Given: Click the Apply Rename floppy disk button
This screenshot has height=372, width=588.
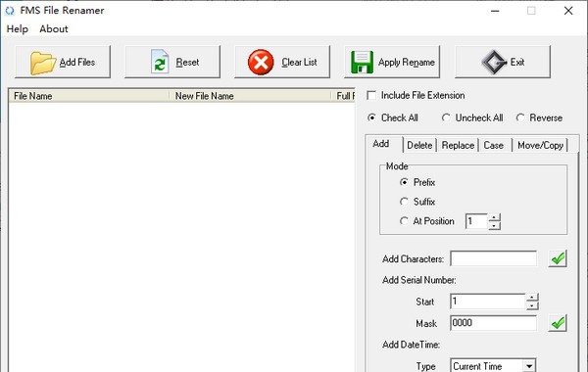Looking at the screenshot, I should (392, 62).
